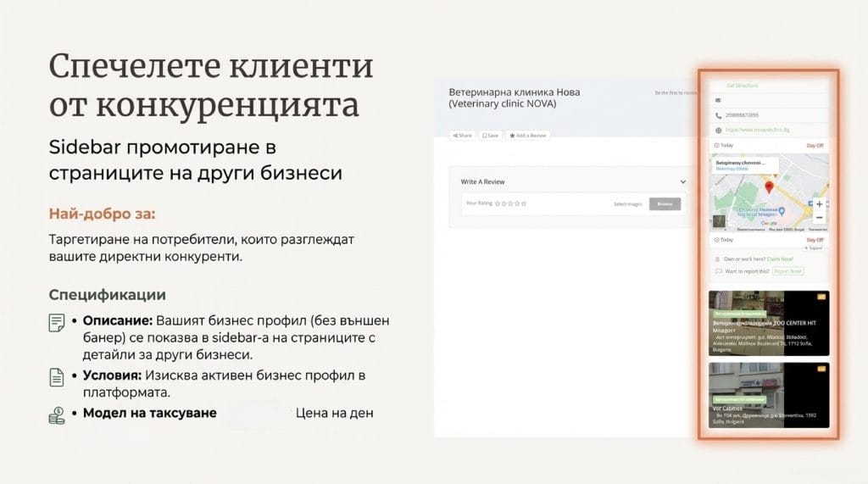
Task: Click the green category tag on ZOO CENTER card
Action: (738, 314)
